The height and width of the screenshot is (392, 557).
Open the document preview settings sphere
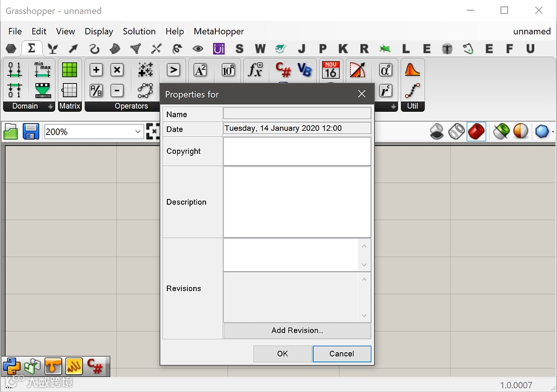pyautogui.click(x=521, y=131)
